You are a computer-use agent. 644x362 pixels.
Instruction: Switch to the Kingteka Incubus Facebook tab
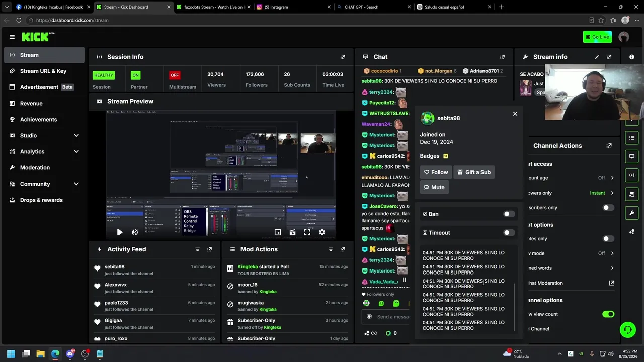[52, 7]
